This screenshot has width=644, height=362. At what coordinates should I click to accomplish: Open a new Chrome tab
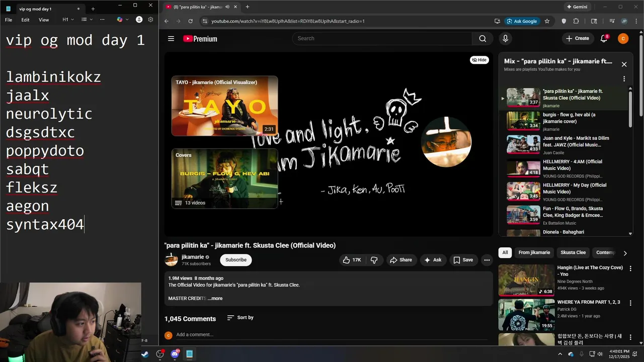point(247,7)
